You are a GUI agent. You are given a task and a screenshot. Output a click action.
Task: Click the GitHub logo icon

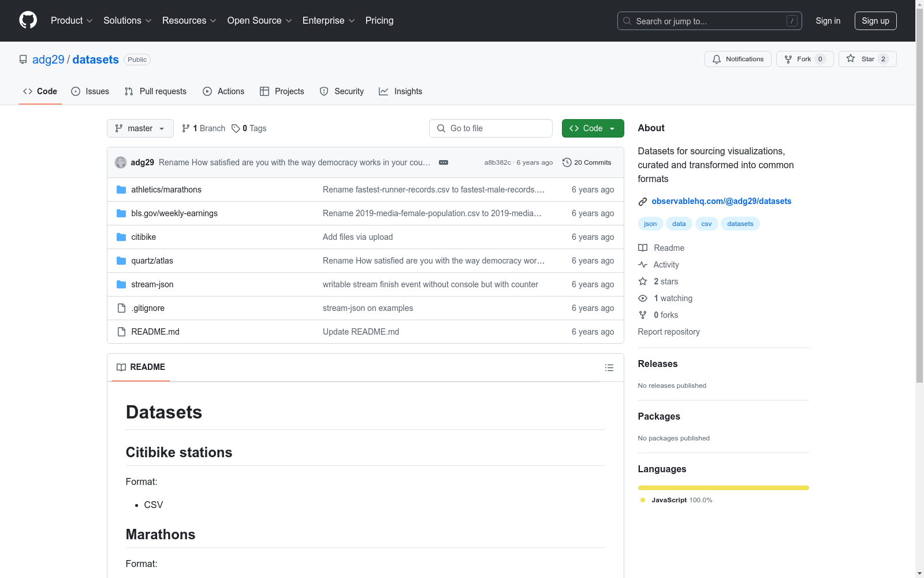tap(28, 20)
